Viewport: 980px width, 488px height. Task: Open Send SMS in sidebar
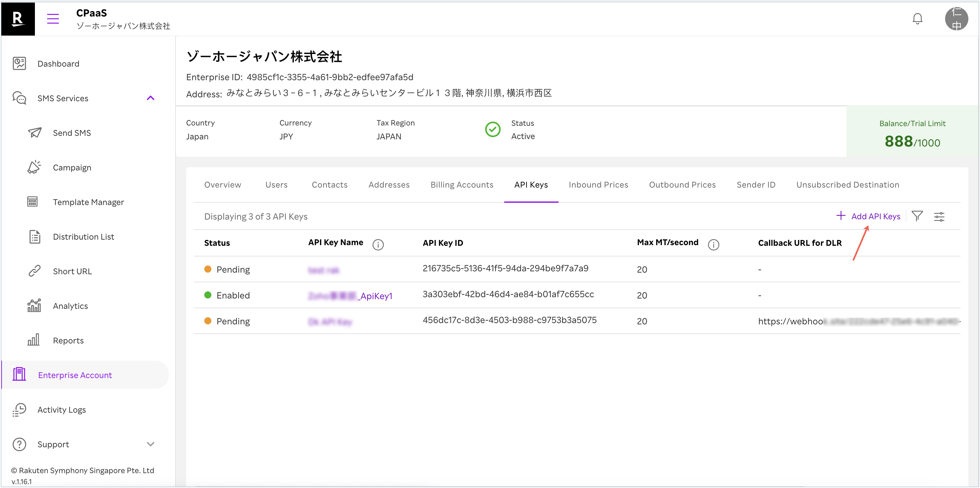pos(72,133)
